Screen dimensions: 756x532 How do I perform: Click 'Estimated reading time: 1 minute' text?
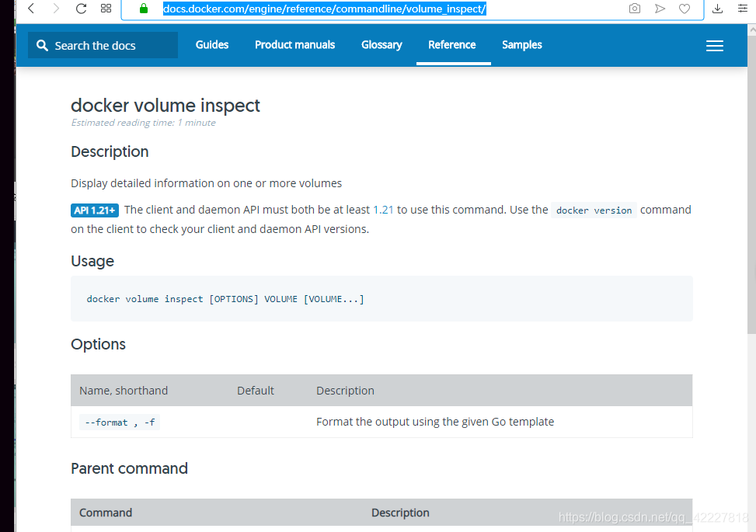click(x=143, y=123)
